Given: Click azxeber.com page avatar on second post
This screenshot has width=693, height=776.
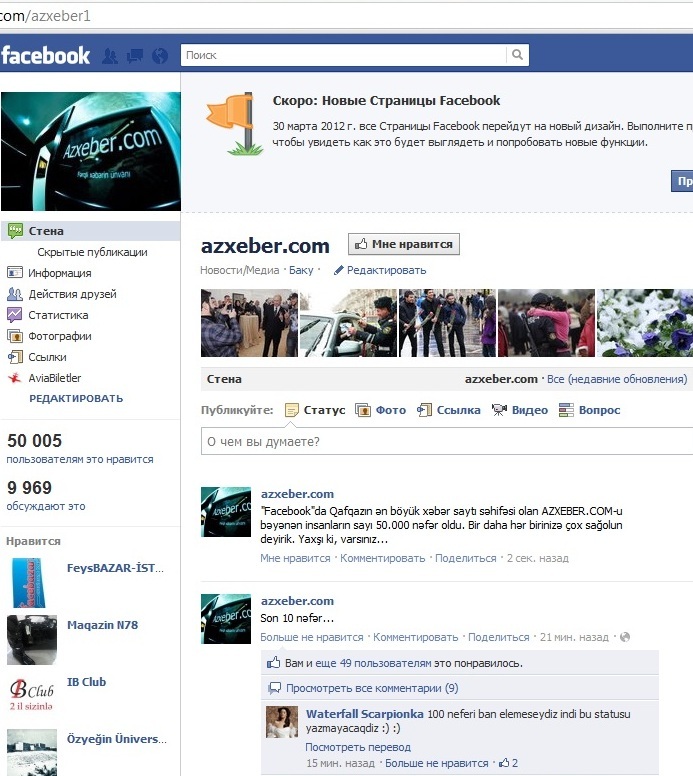Looking at the screenshot, I should [x=226, y=619].
